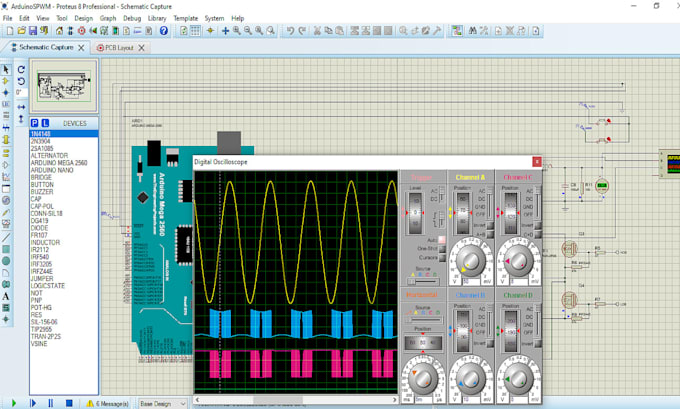This screenshot has height=409, width=680.
Task: Toggle Channel C Invert button
Action: pyautogui.click(x=537, y=226)
